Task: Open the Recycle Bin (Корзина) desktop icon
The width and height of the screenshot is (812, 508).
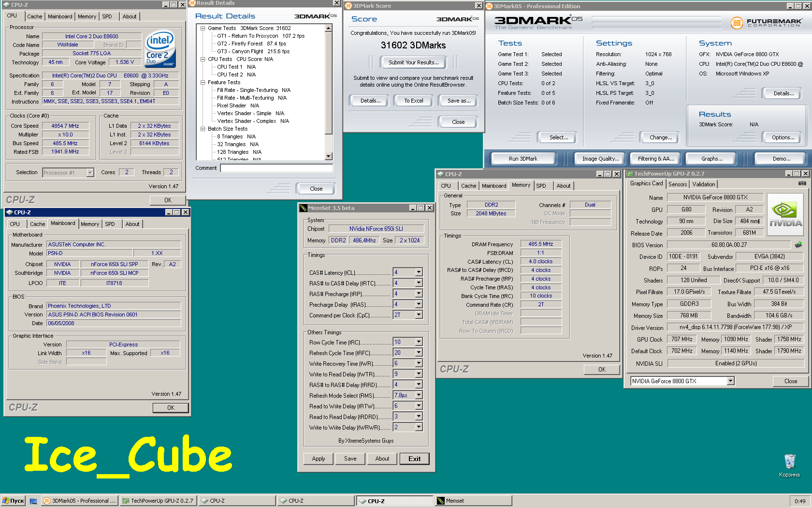Action: 789,465
